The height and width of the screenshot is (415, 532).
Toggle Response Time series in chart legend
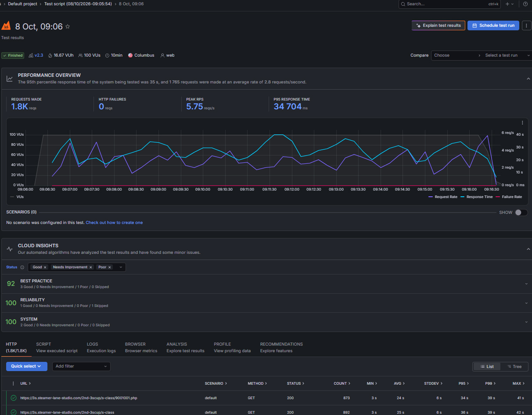pos(477,197)
